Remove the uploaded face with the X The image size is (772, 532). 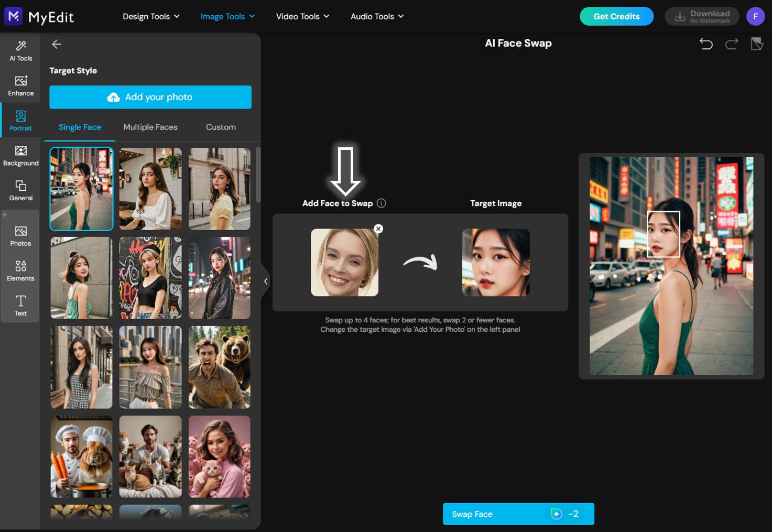point(378,229)
